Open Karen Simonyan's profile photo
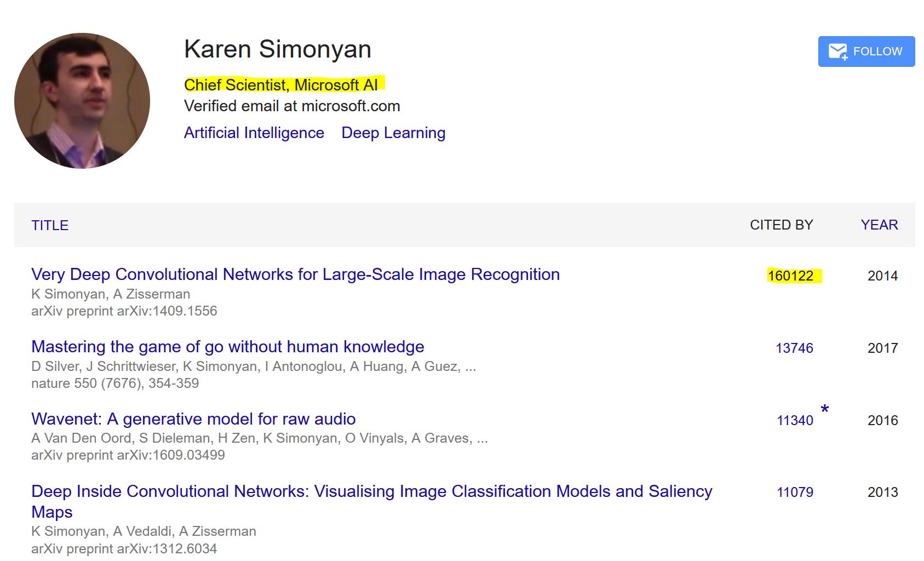Screen dimensions: 924x561 coord(82,101)
